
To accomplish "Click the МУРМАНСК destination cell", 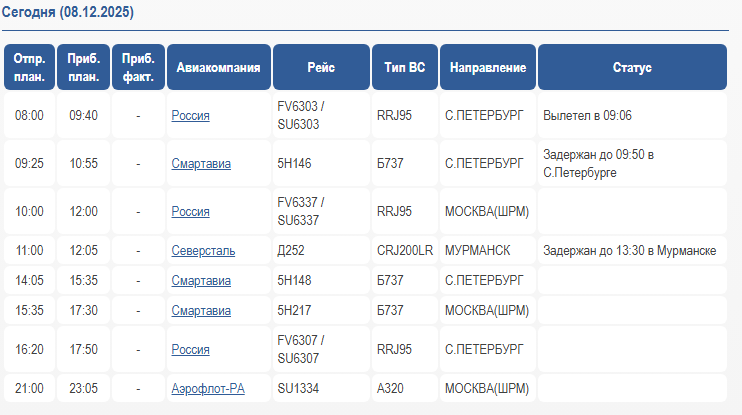I will click(x=478, y=250).
